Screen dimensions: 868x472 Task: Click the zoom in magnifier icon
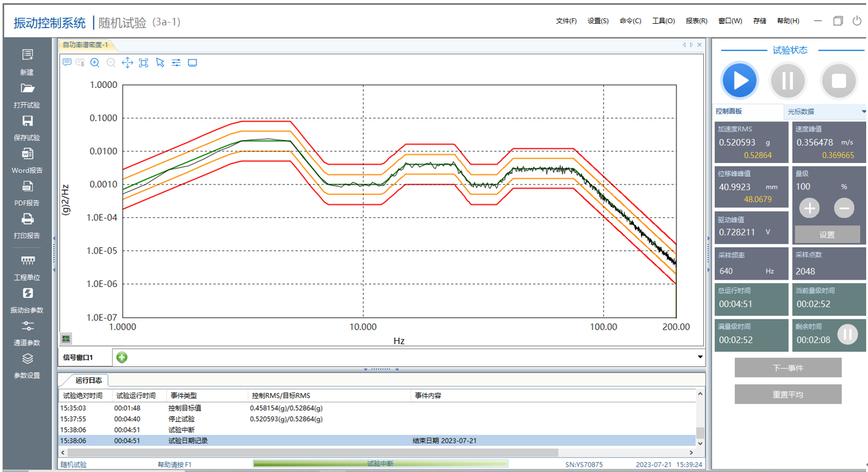[x=95, y=62]
